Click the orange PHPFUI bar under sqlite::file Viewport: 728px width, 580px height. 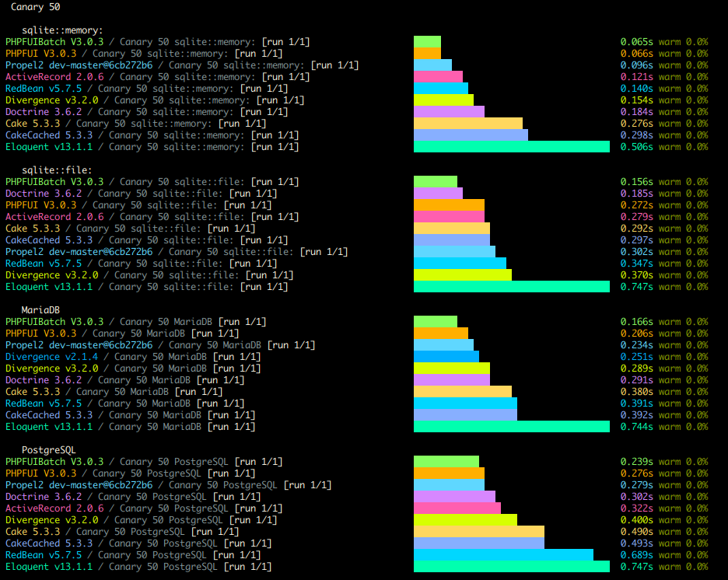(x=449, y=205)
